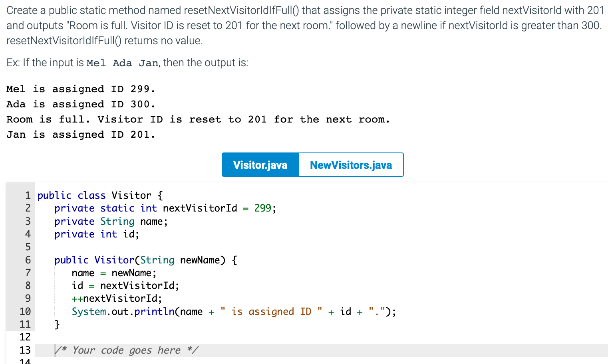The image size is (608, 364).
Task: Click line number 9 next to ++nextVisitorId
Action: 27,298
